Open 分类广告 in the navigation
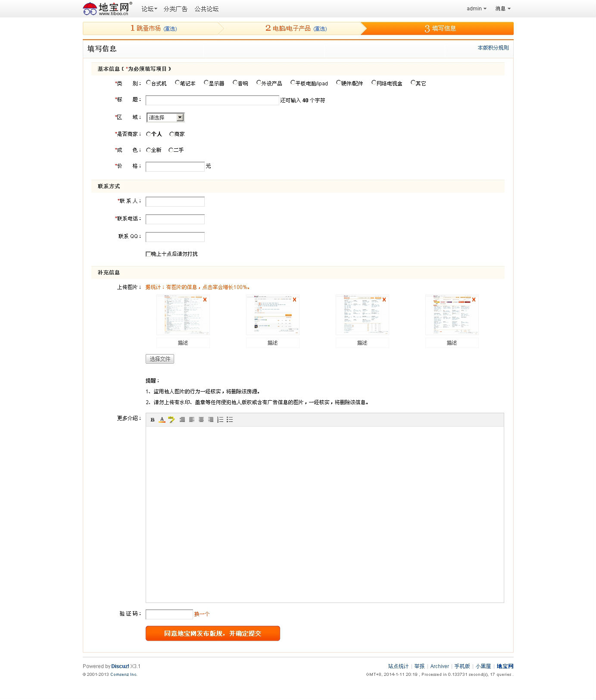 pyautogui.click(x=175, y=9)
